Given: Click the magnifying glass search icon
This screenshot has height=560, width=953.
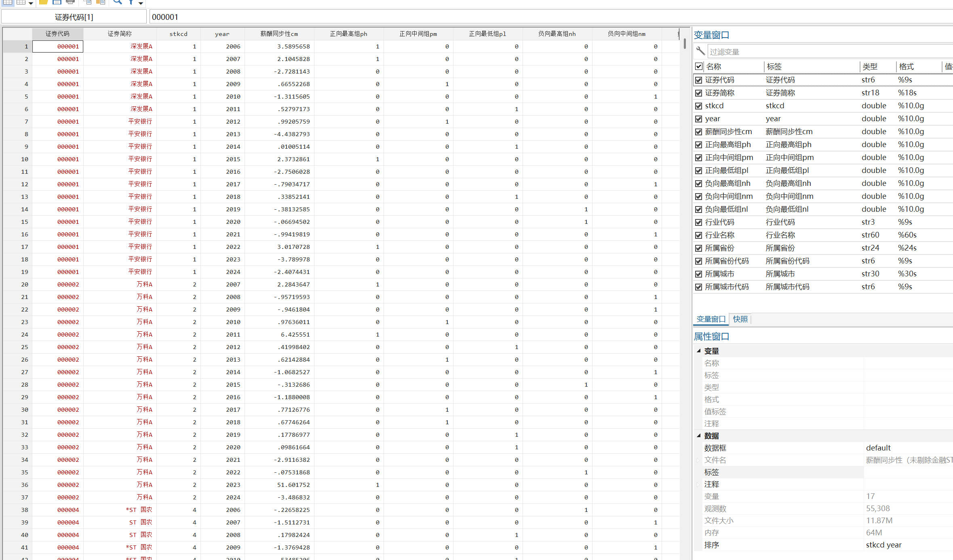Looking at the screenshot, I should click(x=117, y=2).
